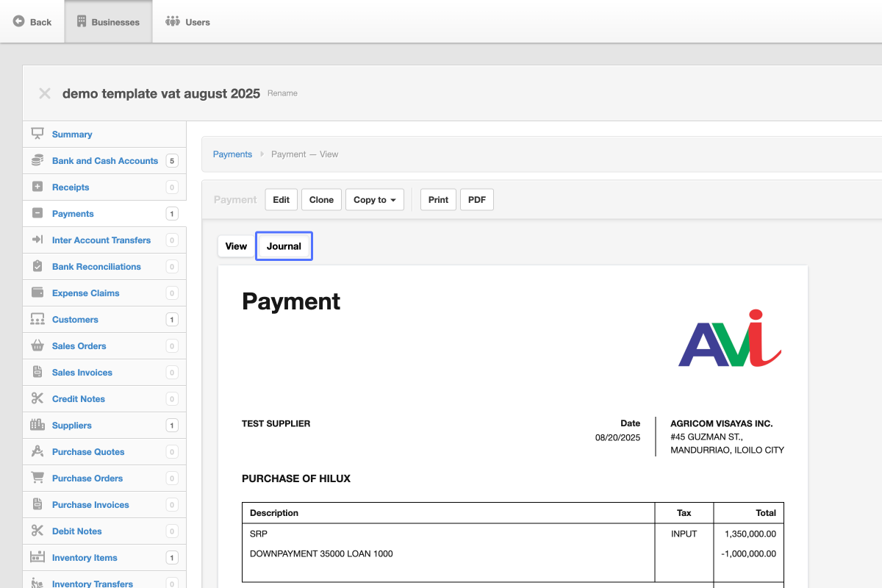This screenshot has height=588, width=882.
Task: Click the Purchase Invoices document icon
Action: tap(37, 504)
